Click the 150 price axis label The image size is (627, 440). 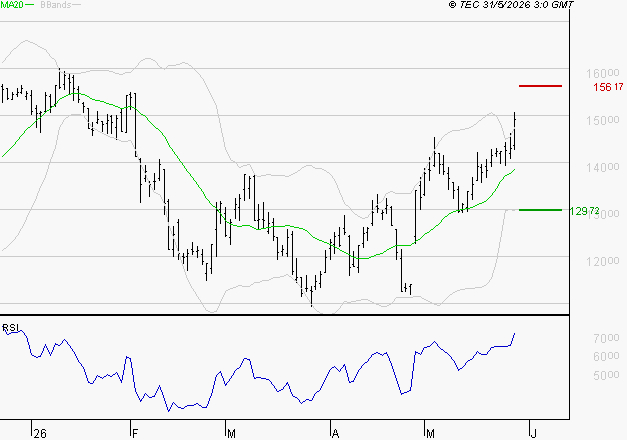tap(603, 120)
